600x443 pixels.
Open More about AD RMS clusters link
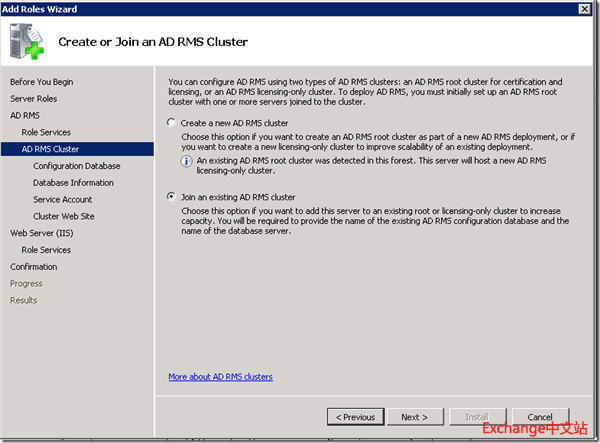point(220,377)
